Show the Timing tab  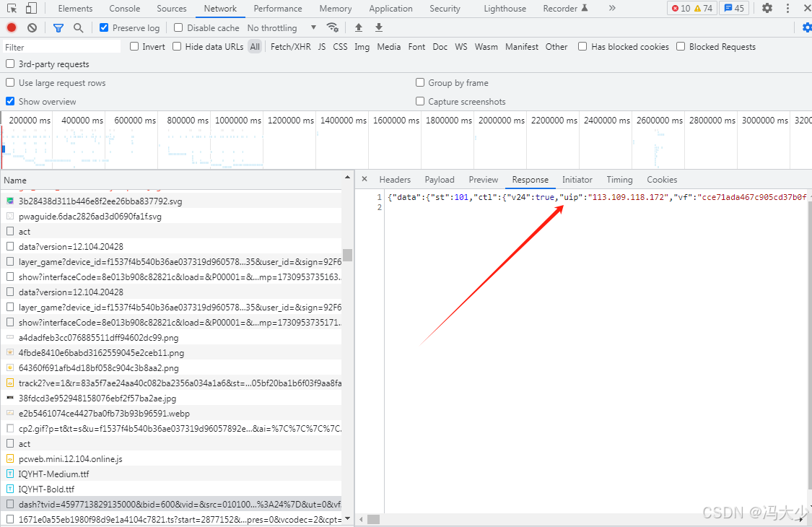click(x=619, y=179)
